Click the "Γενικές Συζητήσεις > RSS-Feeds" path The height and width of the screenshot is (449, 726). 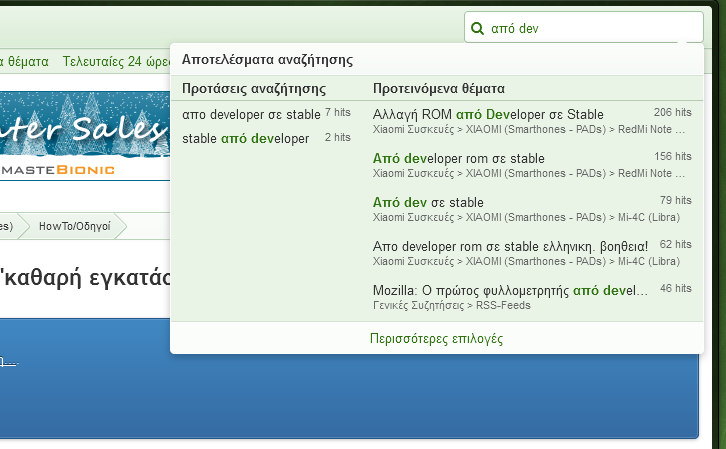pos(451,305)
